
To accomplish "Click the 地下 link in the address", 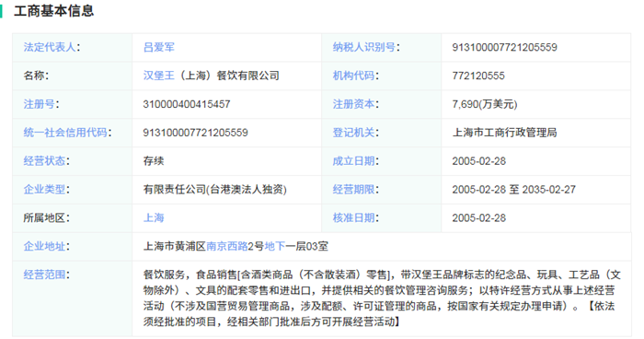I will 275,246.
